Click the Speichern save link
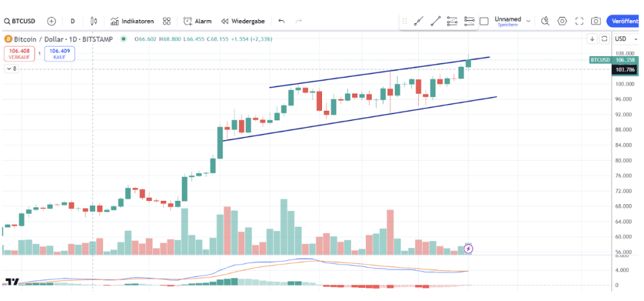The image size is (644, 301). click(508, 25)
